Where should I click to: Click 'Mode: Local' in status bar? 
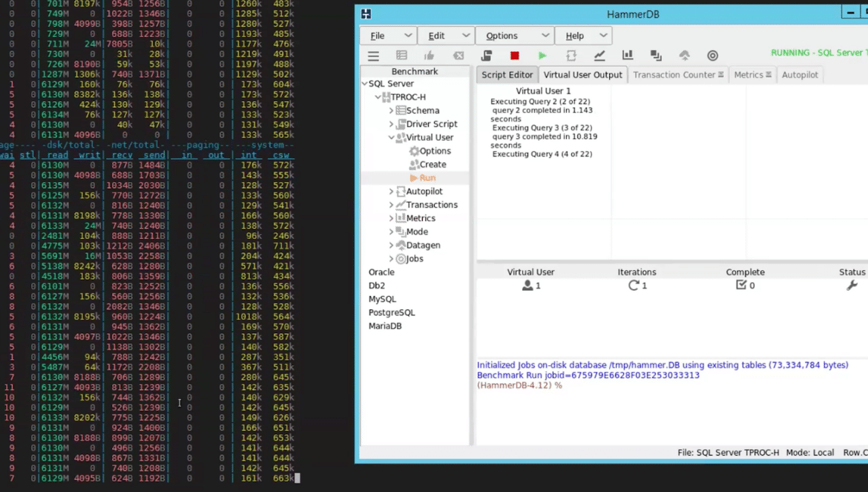point(810,453)
